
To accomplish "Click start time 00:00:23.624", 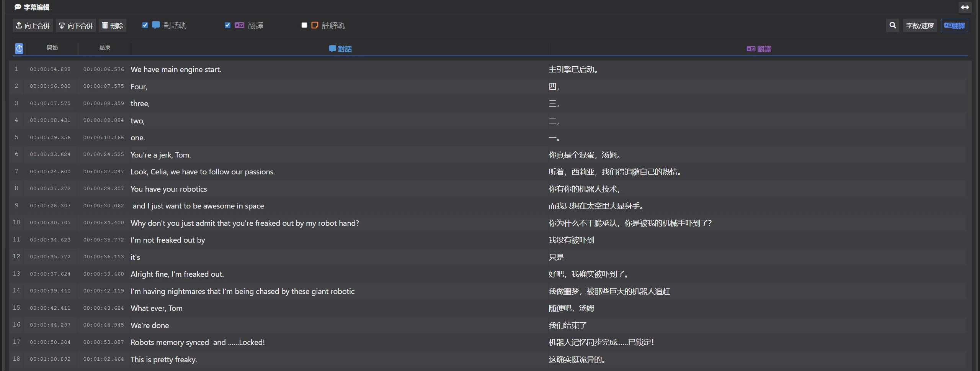I will [x=50, y=154].
